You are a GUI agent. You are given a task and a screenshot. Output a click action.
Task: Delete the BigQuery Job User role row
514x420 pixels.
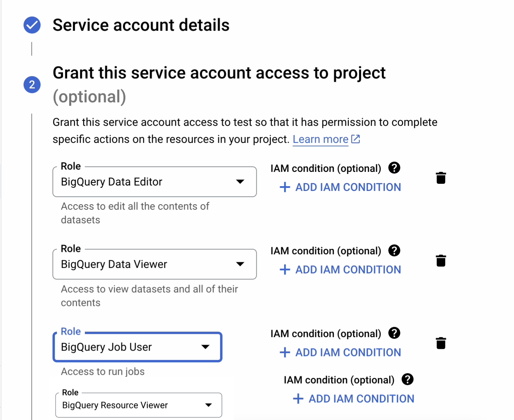441,343
